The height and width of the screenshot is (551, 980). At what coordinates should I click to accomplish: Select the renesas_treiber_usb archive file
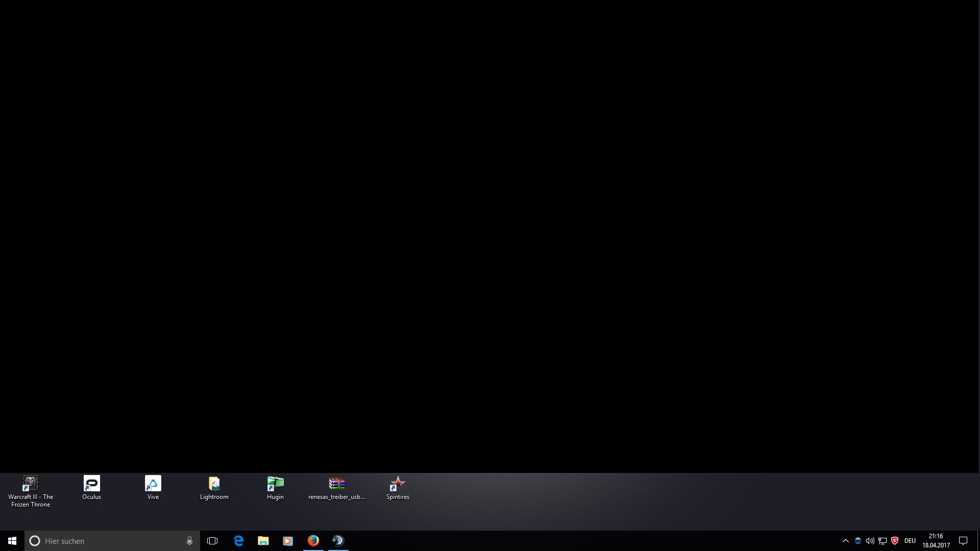coord(336,484)
